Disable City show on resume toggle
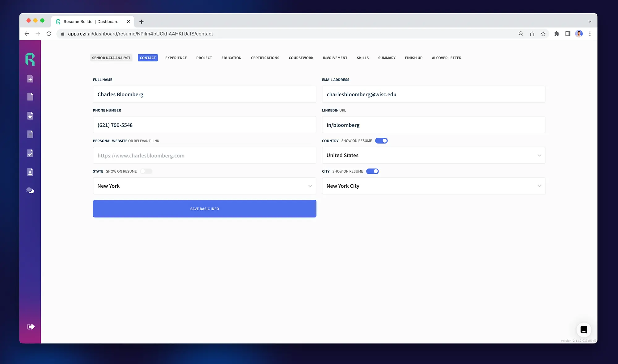Screen dimensions: 618x364 tap(372, 171)
